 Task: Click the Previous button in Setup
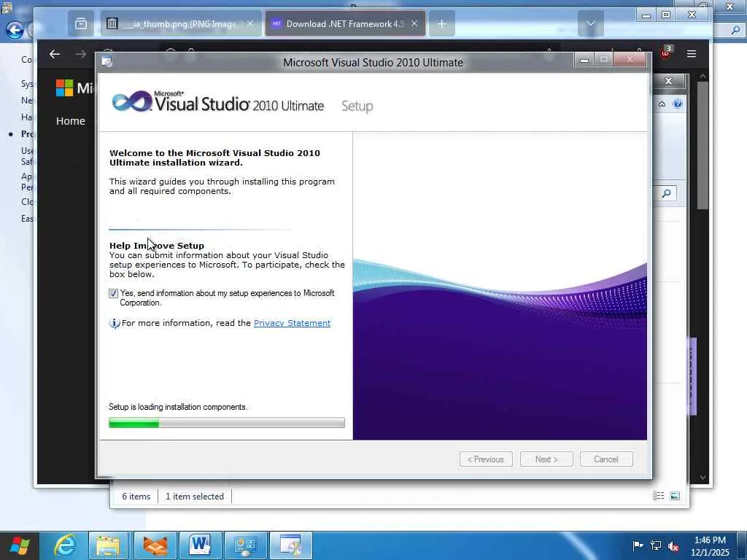pyautogui.click(x=486, y=459)
